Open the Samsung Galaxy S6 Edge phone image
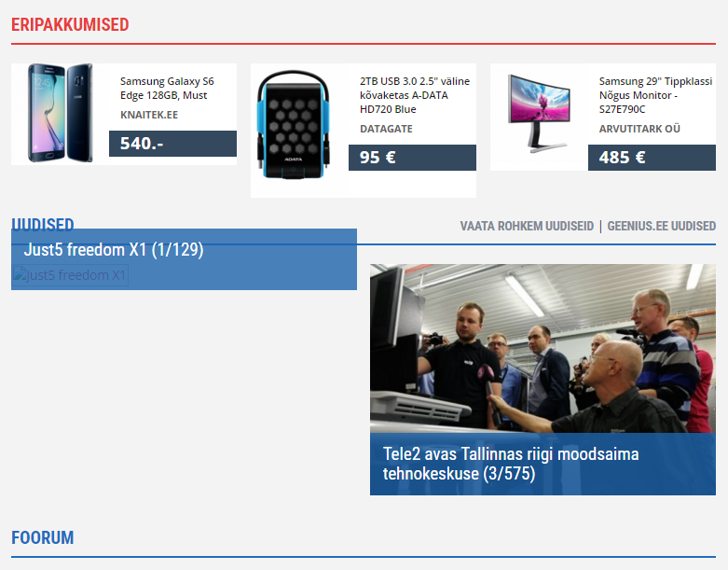The width and height of the screenshot is (728, 570). click(61, 114)
